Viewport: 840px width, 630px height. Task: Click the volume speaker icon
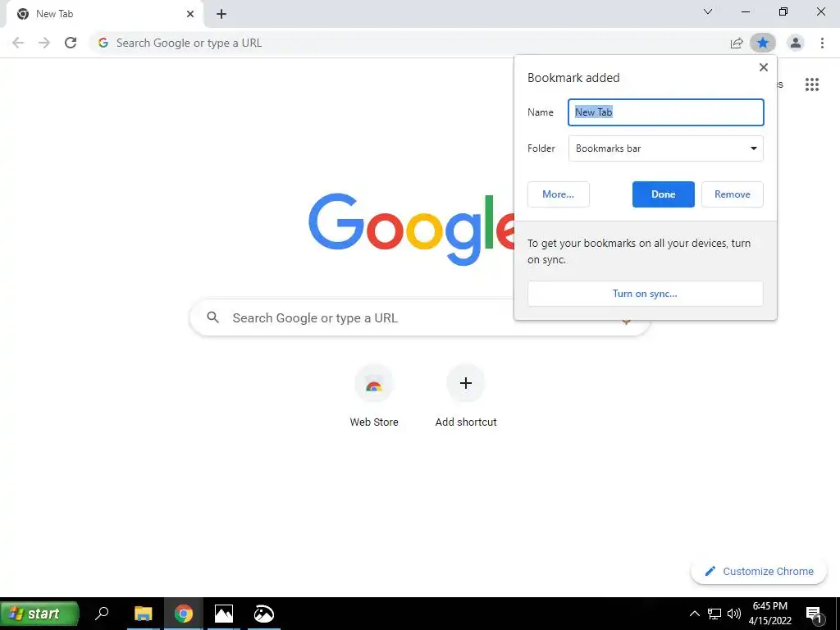coord(734,614)
